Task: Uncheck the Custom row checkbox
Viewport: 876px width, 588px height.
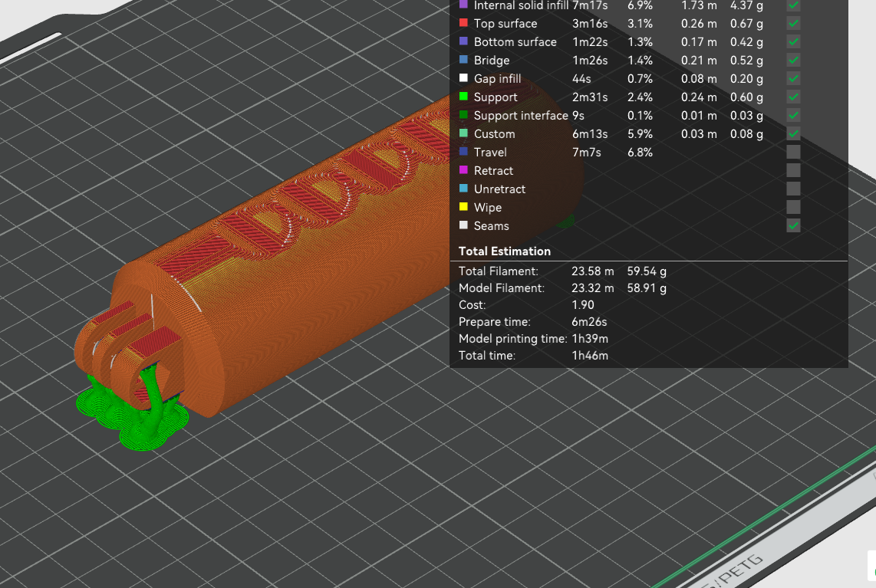Action: point(792,134)
